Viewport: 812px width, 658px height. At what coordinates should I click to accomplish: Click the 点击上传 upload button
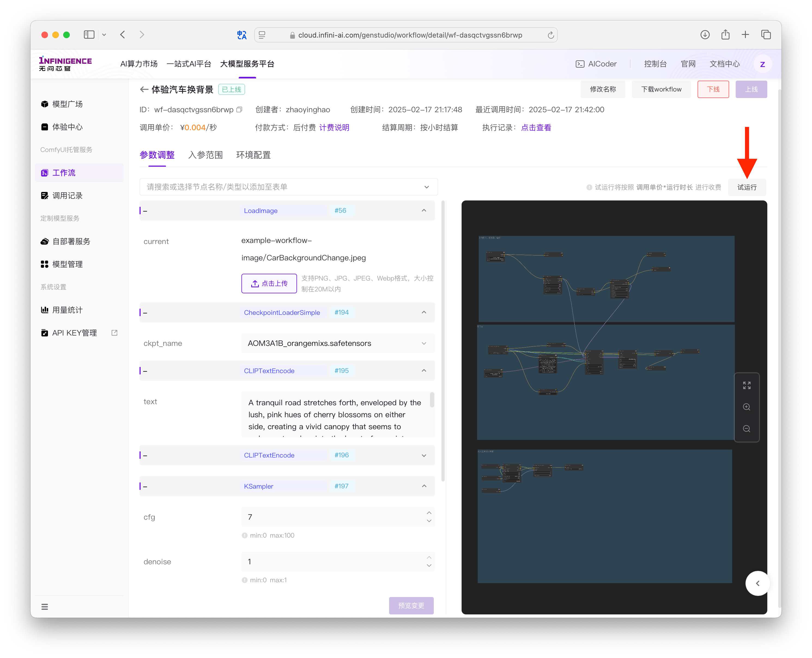[269, 284]
